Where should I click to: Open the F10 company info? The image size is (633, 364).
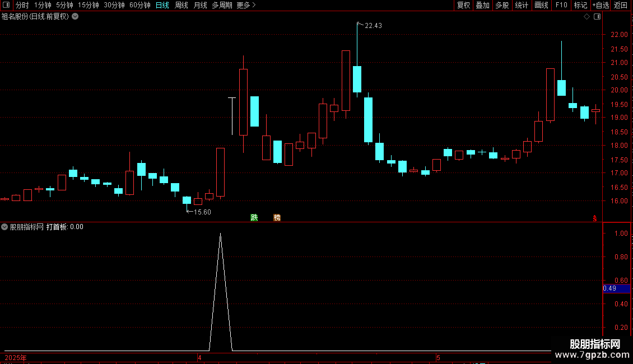coord(561,5)
